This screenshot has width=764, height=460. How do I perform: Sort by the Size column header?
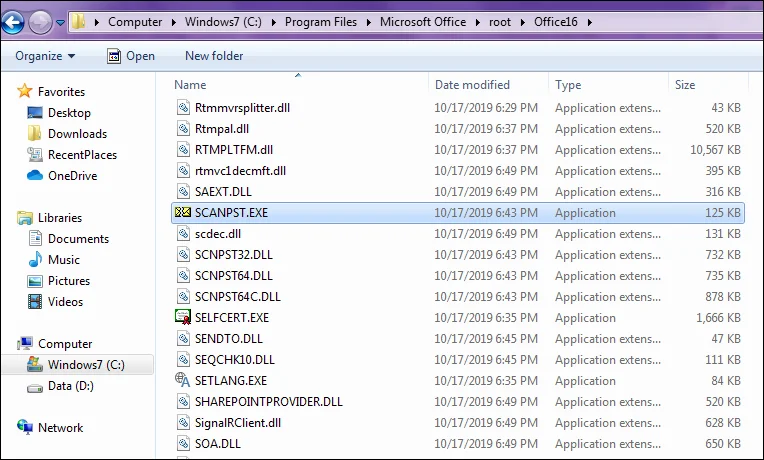point(685,85)
